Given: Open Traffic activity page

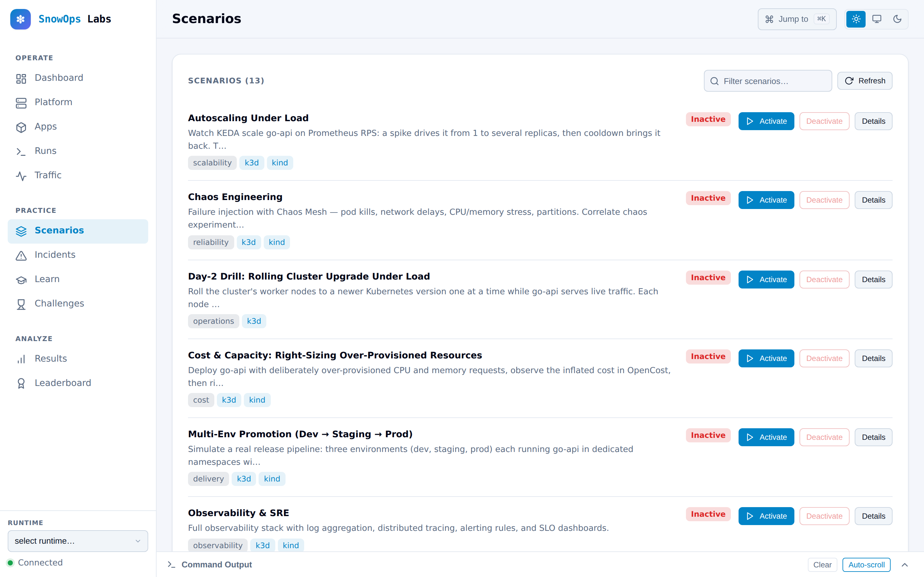Looking at the screenshot, I should click(x=78, y=175).
